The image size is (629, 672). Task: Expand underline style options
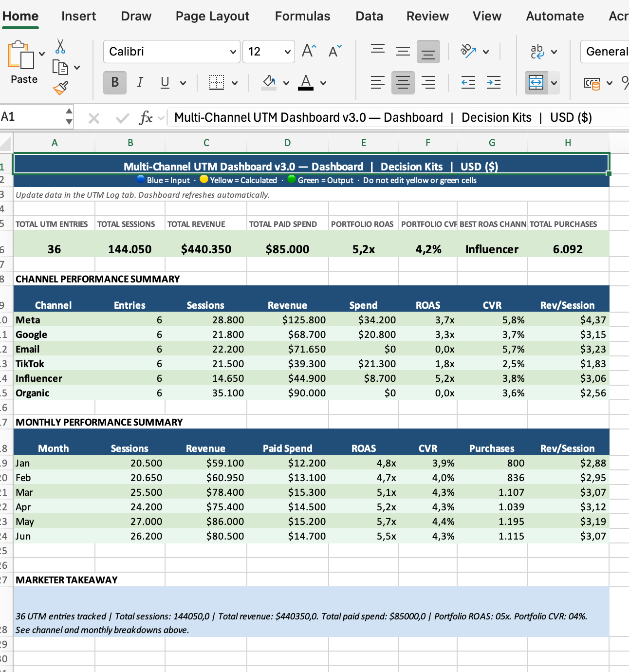coord(183,83)
